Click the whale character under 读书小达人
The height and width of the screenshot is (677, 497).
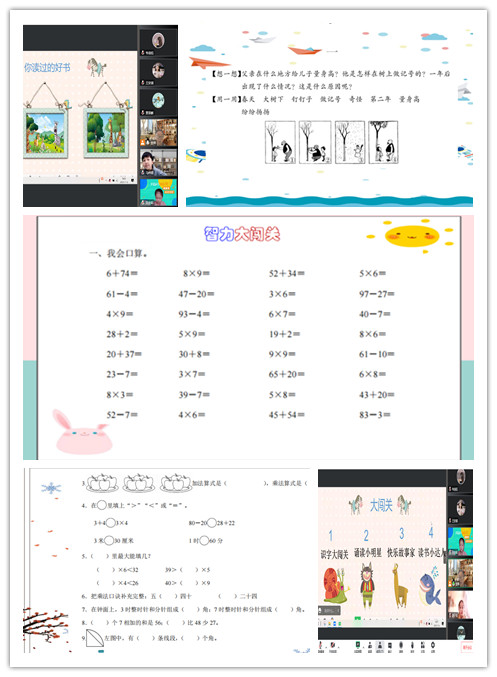click(430, 587)
